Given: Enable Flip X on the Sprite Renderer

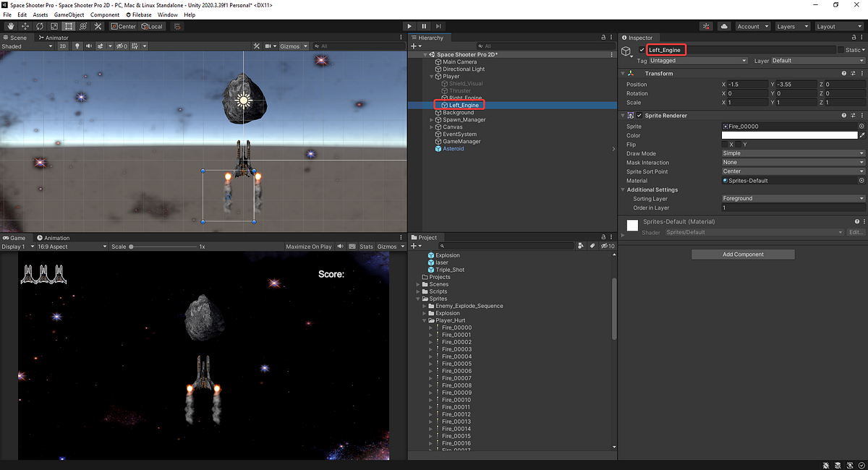Looking at the screenshot, I should pos(724,144).
